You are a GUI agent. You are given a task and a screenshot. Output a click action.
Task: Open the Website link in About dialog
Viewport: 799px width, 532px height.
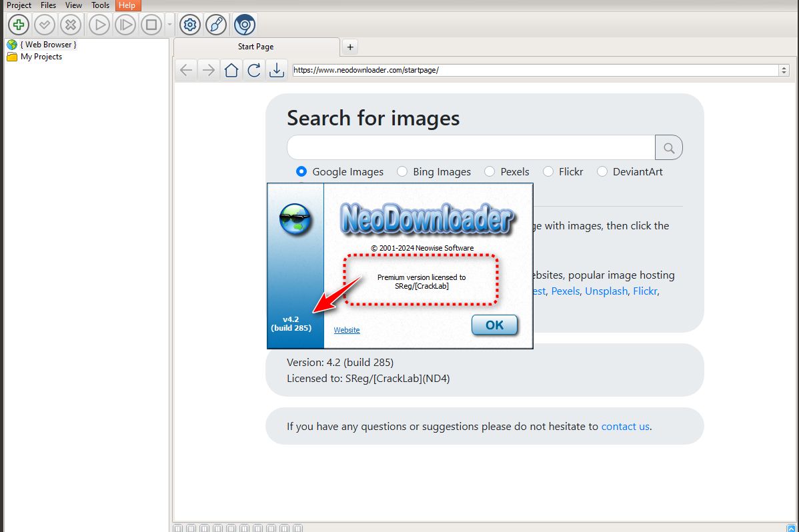pos(347,330)
